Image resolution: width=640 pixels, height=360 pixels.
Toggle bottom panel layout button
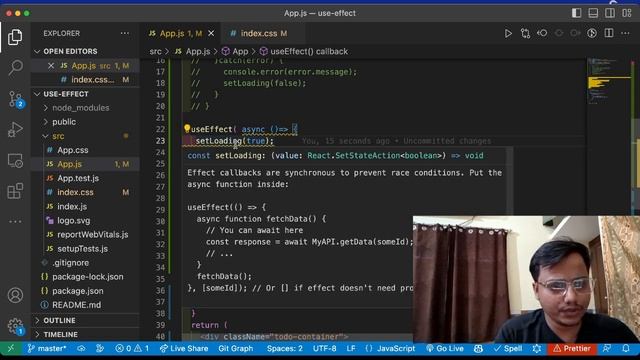point(593,13)
